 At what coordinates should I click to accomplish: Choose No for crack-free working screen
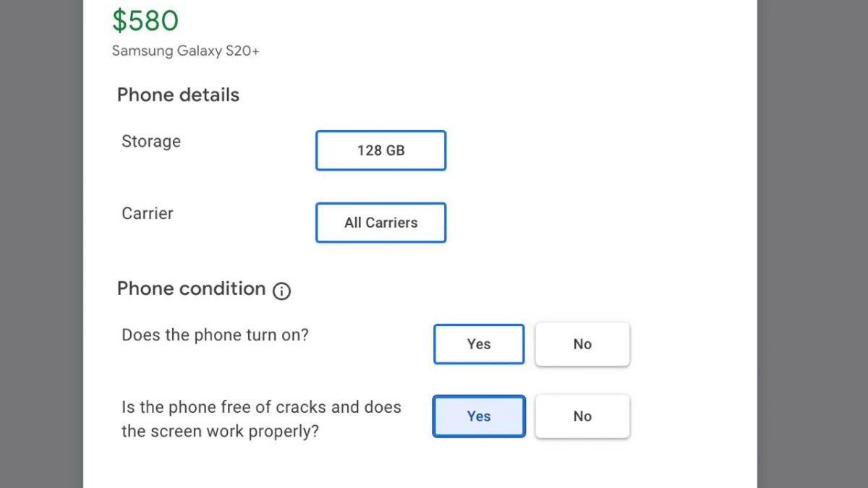coord(582,416)
